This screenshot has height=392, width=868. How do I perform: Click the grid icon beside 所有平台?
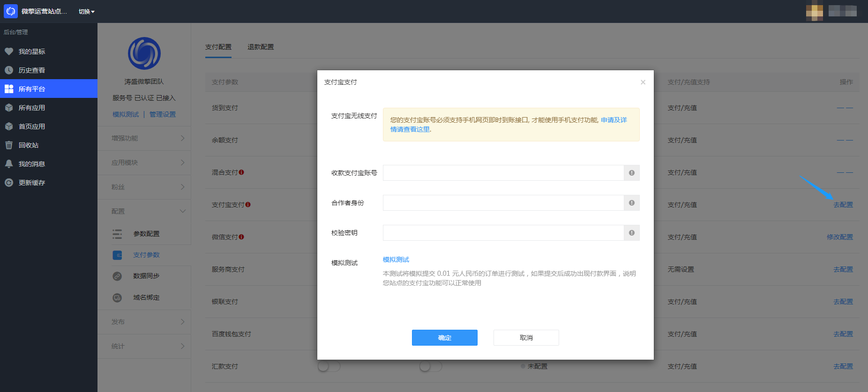pyautogui.click(x=9, y=89)
